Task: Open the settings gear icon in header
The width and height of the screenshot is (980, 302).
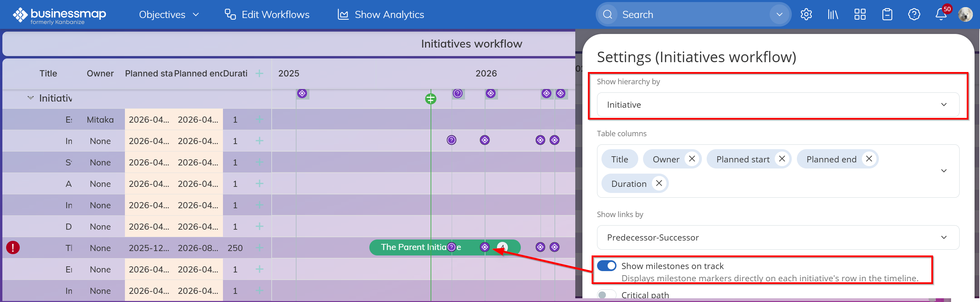Action: (x=806, y=14)
